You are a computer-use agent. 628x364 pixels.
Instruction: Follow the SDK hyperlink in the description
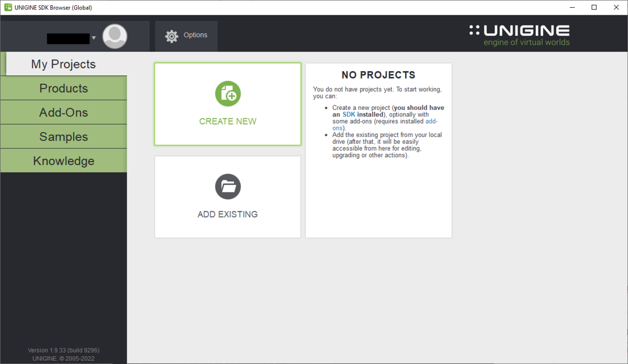pos(349,115)
